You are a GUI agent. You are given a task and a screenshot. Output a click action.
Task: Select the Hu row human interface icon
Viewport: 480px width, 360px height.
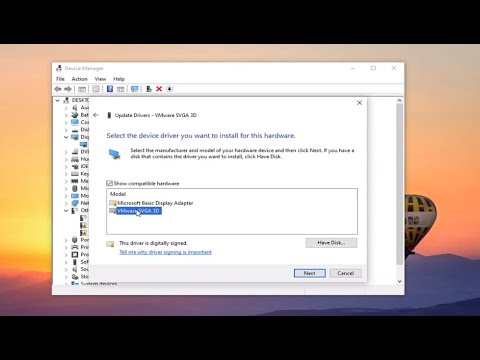(75, 159)
